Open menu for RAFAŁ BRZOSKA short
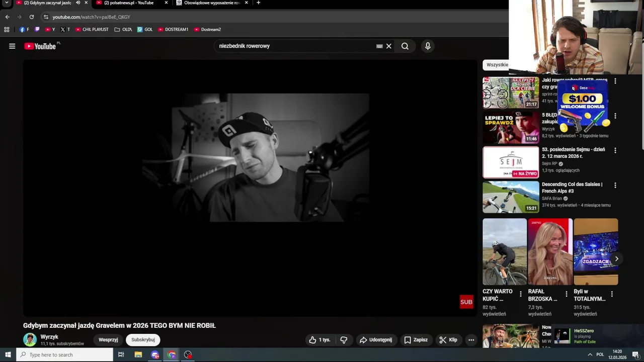The height and width of the screenshot is (362, 644). point(567,294)
